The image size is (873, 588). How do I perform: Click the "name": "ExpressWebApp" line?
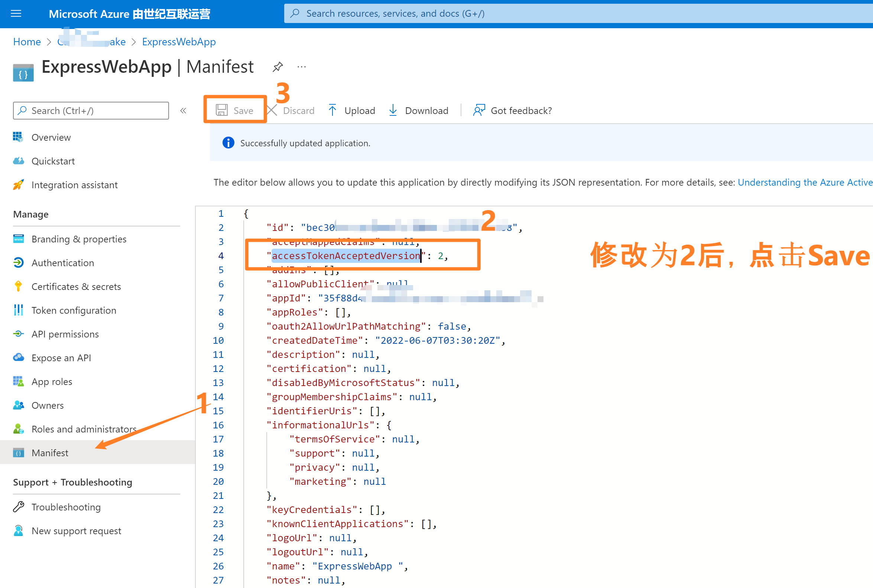click(x=337, y=566)
